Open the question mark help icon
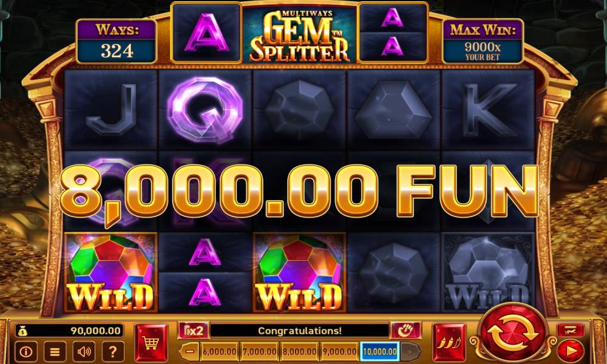The height and width of the screenshot is (364, 607). tap(113, 352)
